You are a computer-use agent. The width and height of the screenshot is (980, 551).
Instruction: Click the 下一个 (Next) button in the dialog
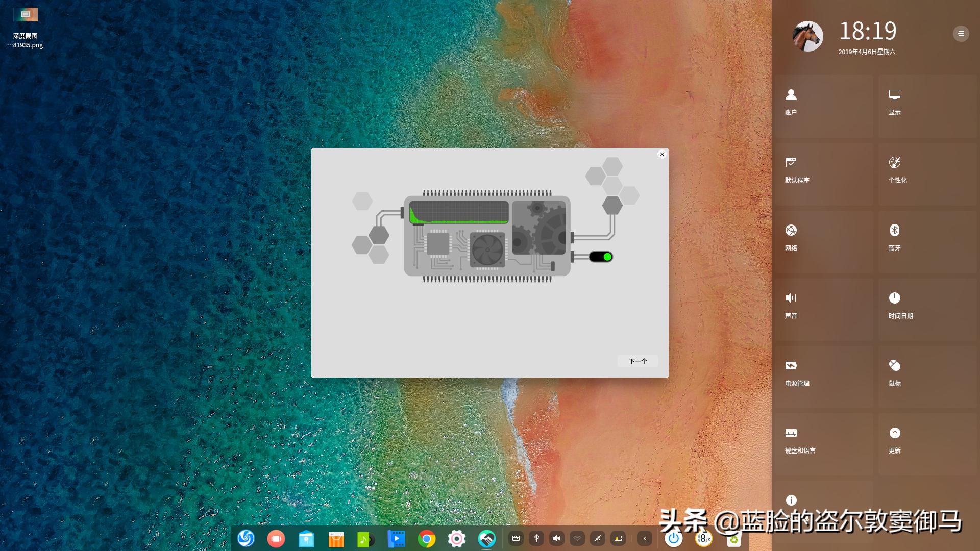coord(638,361)
